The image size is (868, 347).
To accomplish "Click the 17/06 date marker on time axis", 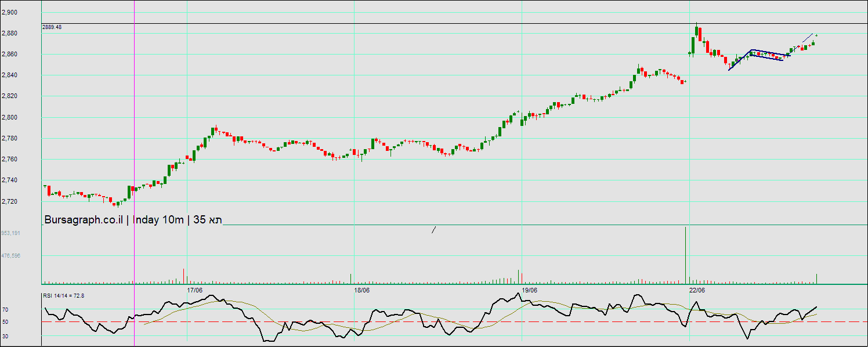I will coord(194,290).
